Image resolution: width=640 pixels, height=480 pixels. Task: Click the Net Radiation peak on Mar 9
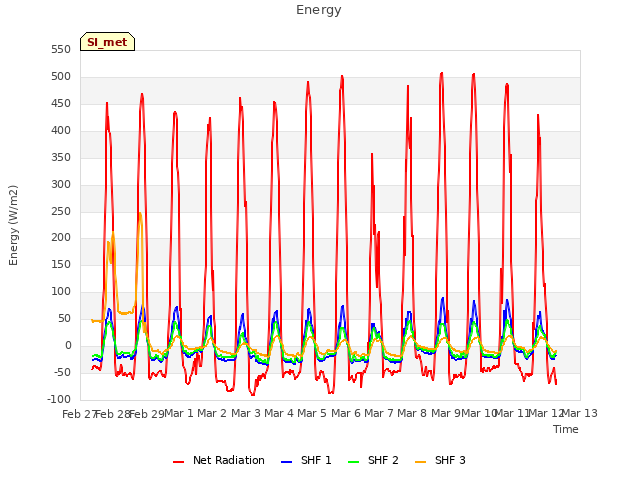[442, 73]
